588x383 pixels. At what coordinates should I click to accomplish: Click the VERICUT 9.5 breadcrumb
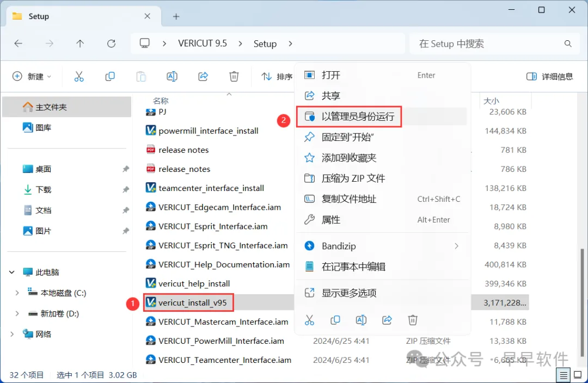point(203,44)
